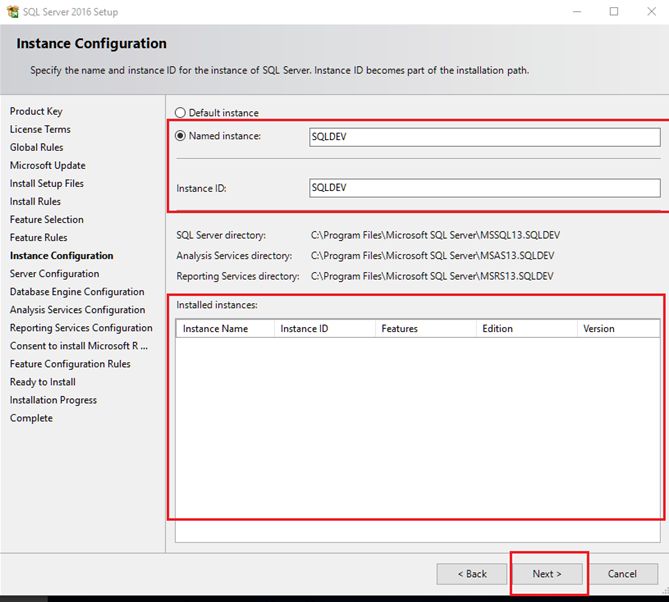
Task: Select Feature Configuration Rules step
Action: coord(70,364)
